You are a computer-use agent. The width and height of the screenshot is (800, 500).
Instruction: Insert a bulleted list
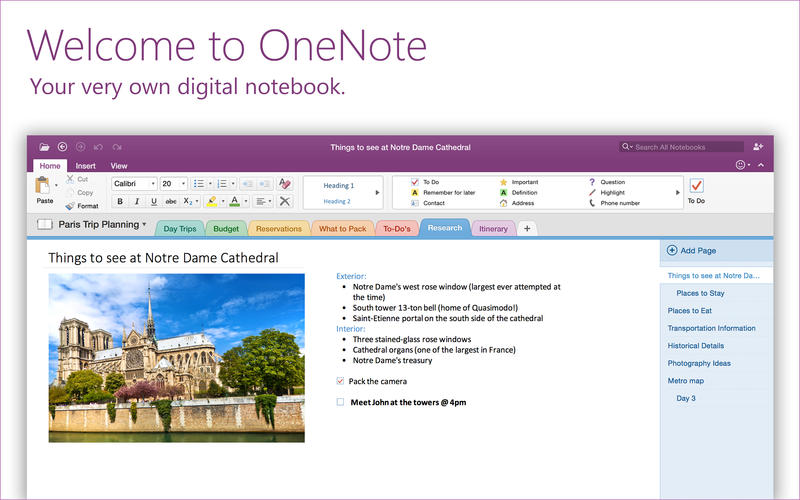point(198,184)
